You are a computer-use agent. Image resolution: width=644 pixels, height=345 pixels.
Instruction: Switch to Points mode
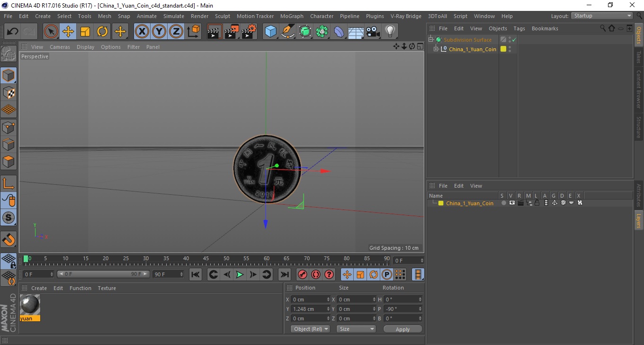point(9,127)
